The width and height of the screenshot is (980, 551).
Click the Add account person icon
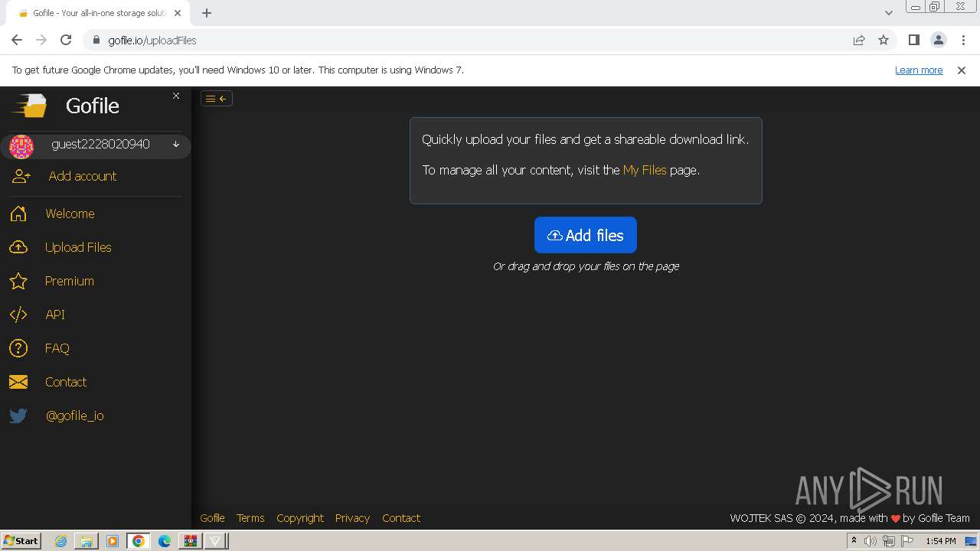(x=21, y=176)
